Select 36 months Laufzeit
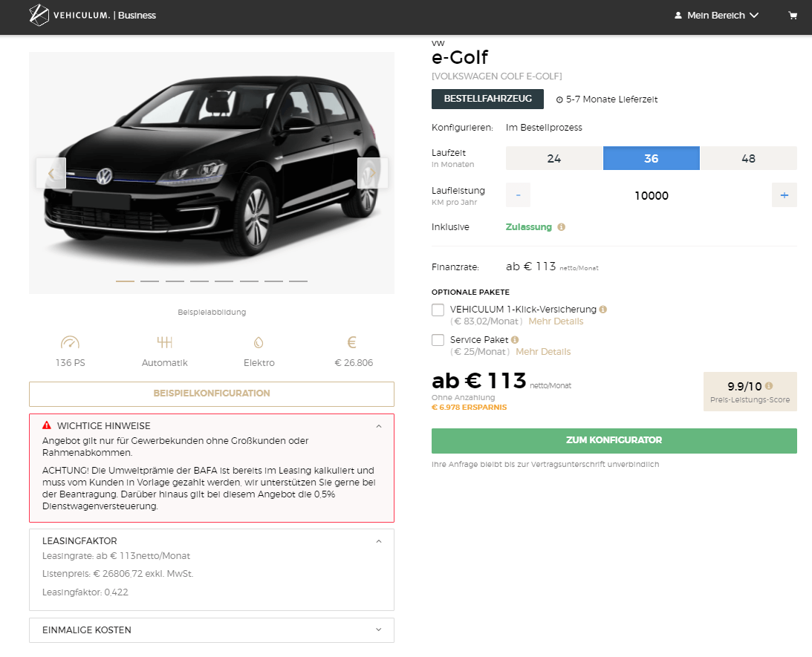The width and height of the screenshot is (812, 657). (652, 158)
